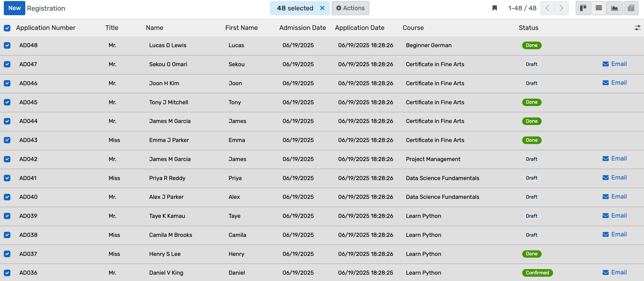Viewport: 644px width, 281px height.
Task: Switch to Kanban view
Action: [583, 8]
